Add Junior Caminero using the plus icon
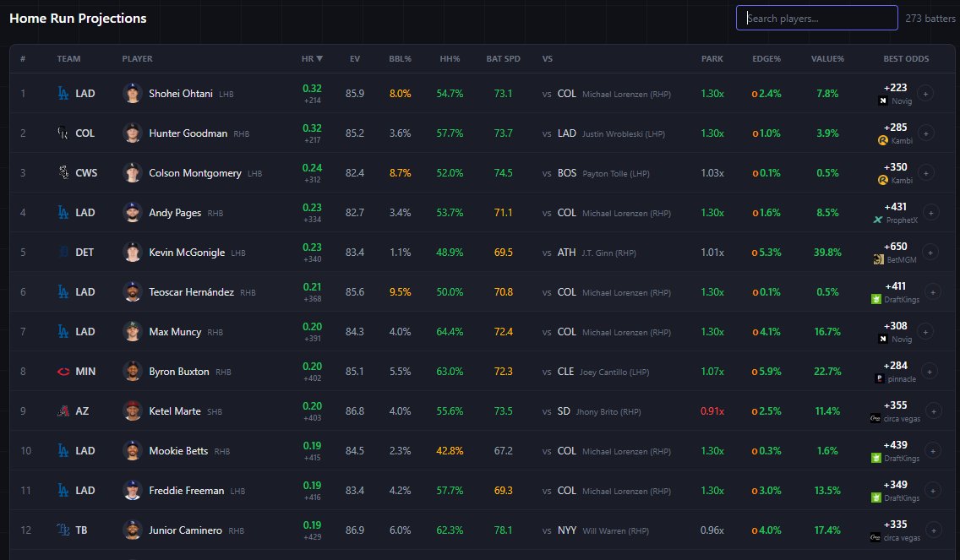The width and height of the screenshot is (960, 560). tap(934, 530)
